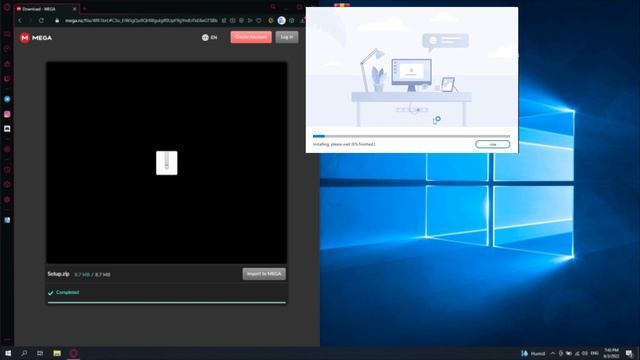Click the green Completed status text
The width and height of the screenshot is (640, 360).
[x=67, y=292]
